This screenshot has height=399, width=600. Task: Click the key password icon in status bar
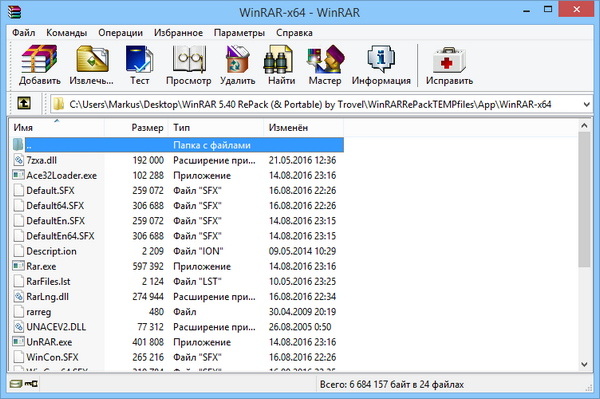[31, 384]
